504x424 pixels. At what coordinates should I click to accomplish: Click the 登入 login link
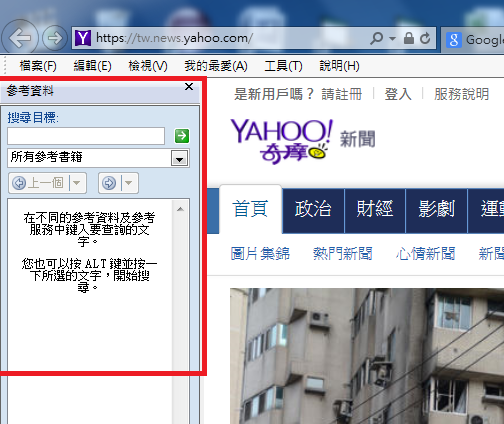click(x=398, y=94)
